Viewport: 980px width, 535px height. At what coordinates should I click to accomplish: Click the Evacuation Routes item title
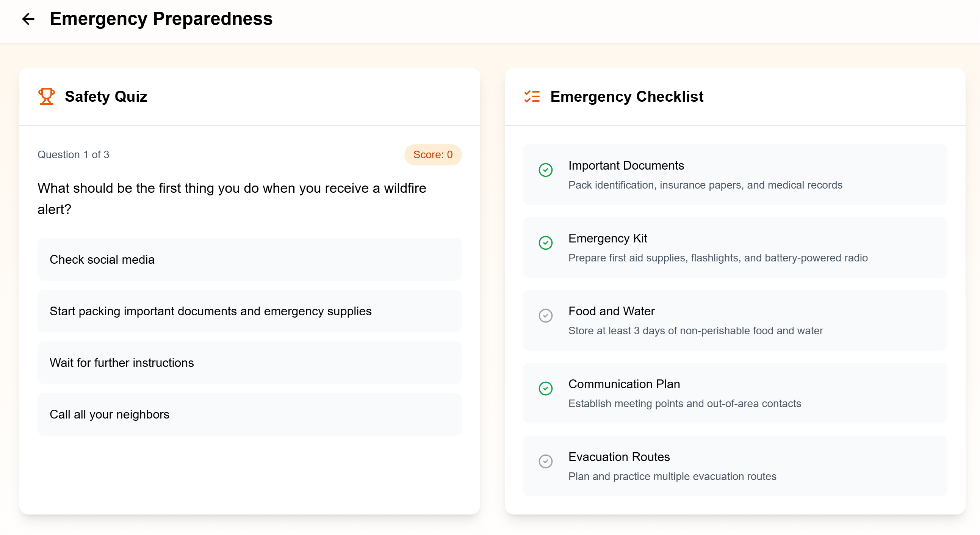point(619,456)
